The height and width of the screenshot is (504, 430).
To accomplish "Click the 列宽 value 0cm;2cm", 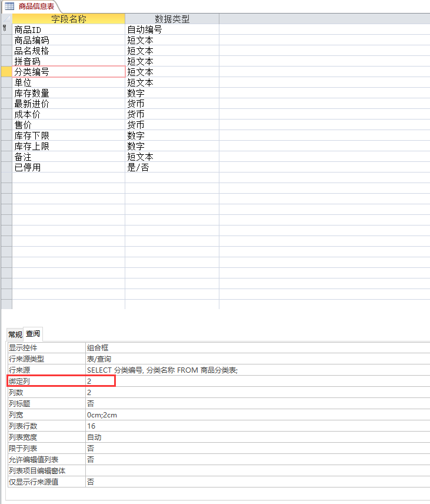I will point(258,415).
